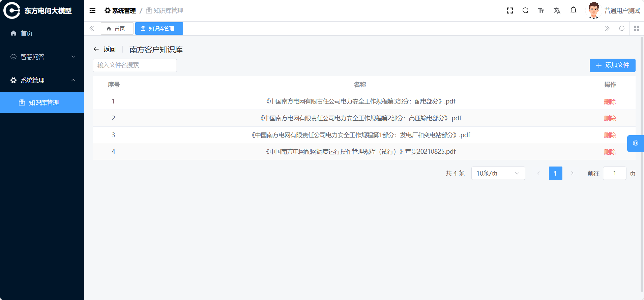Switch to the 首页 tab
Viewport: 644px width, 300px height.
(x=117, y=29)
